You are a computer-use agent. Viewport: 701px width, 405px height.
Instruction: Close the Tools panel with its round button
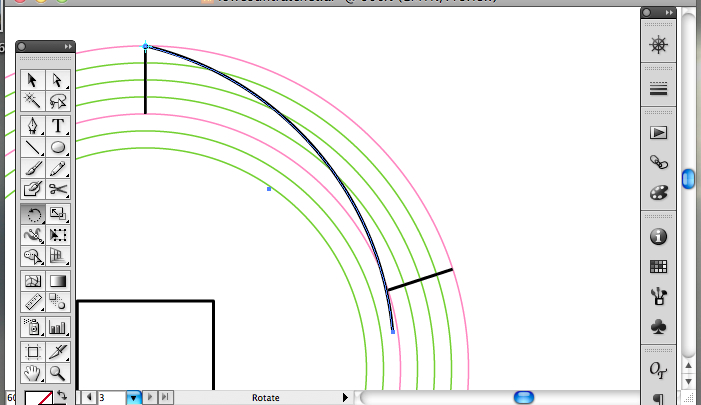22,46
